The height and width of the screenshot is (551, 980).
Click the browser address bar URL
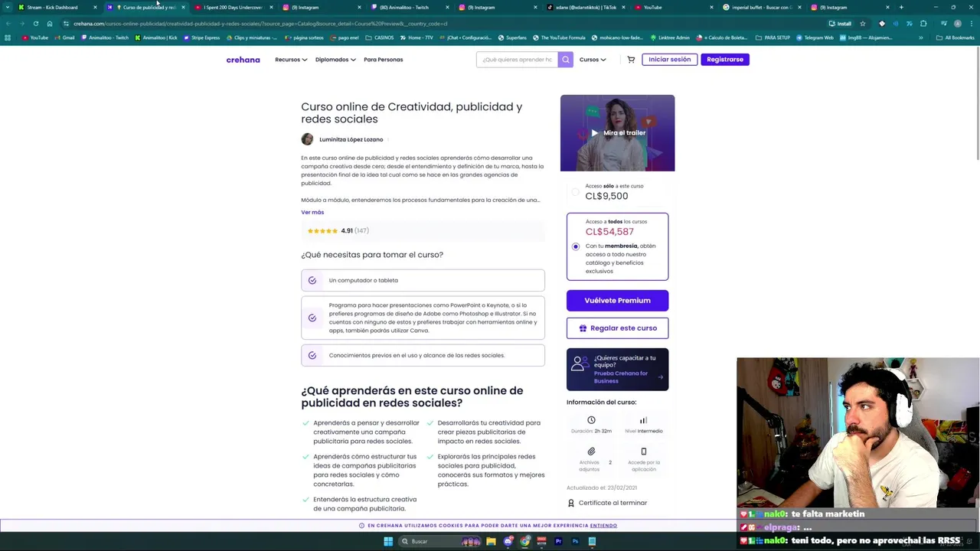pos(260,24)
